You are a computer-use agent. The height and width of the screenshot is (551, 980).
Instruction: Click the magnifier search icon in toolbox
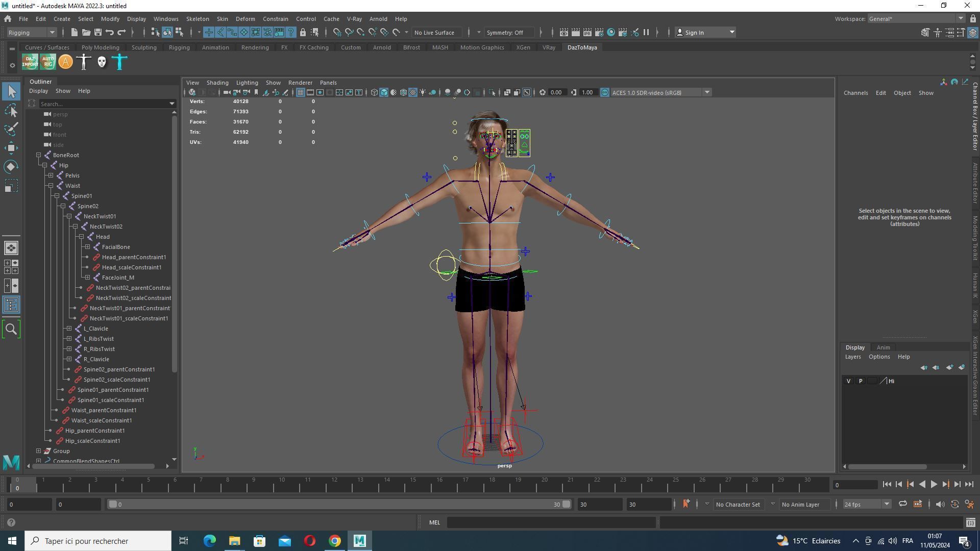coord(11,329)
